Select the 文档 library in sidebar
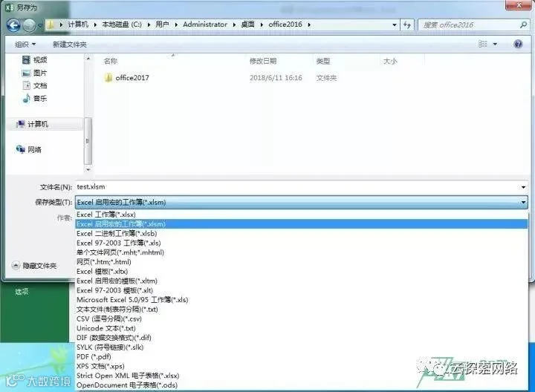Screen dimensions: 535x392 34,85
